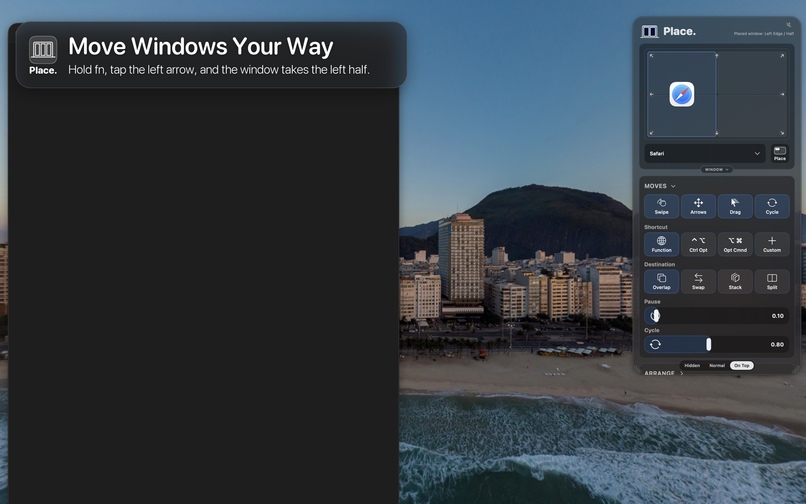Select the Swap destination mode
806x504 pixels.
tap(698, 282)
